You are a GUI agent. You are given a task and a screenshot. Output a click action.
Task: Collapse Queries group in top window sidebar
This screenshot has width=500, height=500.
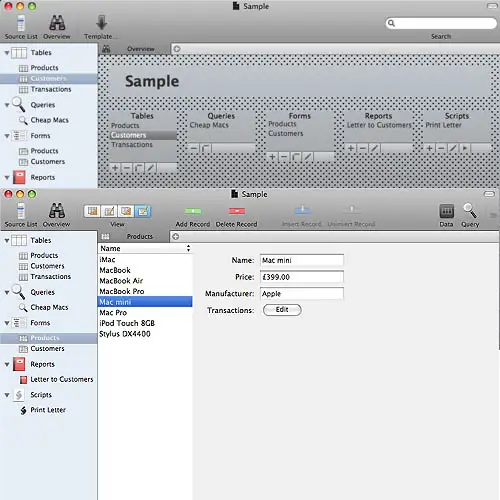[7, 105]
